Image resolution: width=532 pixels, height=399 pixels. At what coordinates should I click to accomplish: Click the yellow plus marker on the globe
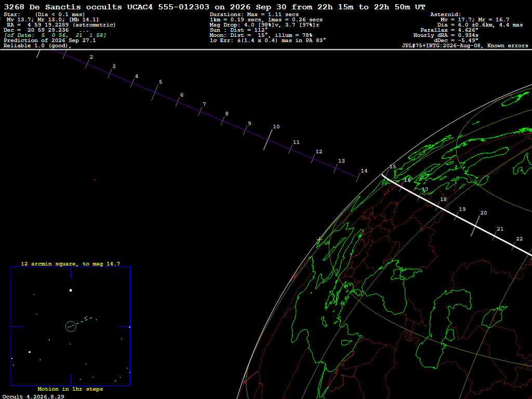320,240
